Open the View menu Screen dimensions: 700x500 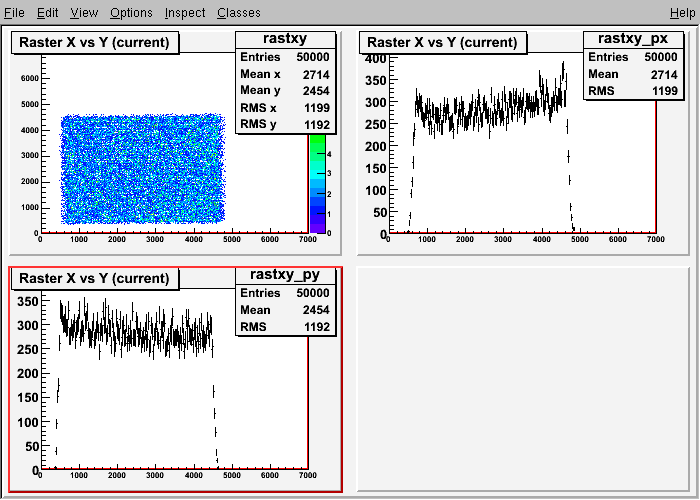pos(84,12)
